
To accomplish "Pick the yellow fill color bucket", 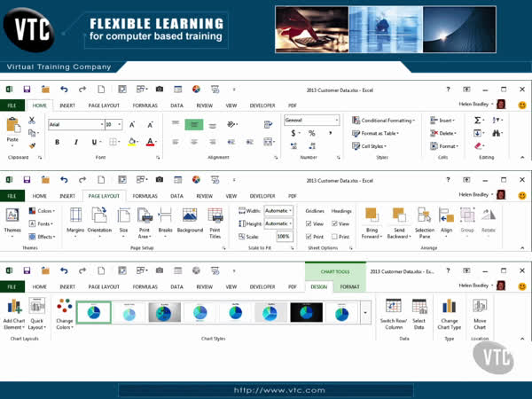I will point(132,142).
